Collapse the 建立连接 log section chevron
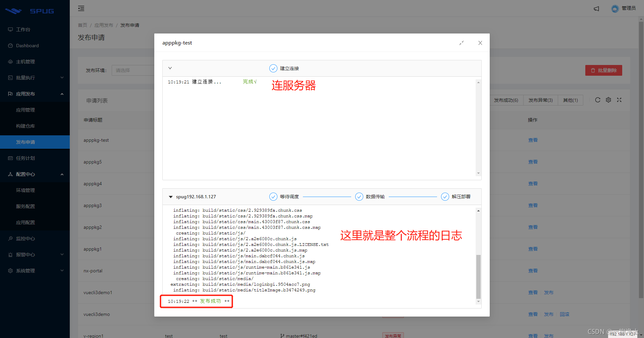The width and height of the screenshot is (644, 338). (170, 68)
